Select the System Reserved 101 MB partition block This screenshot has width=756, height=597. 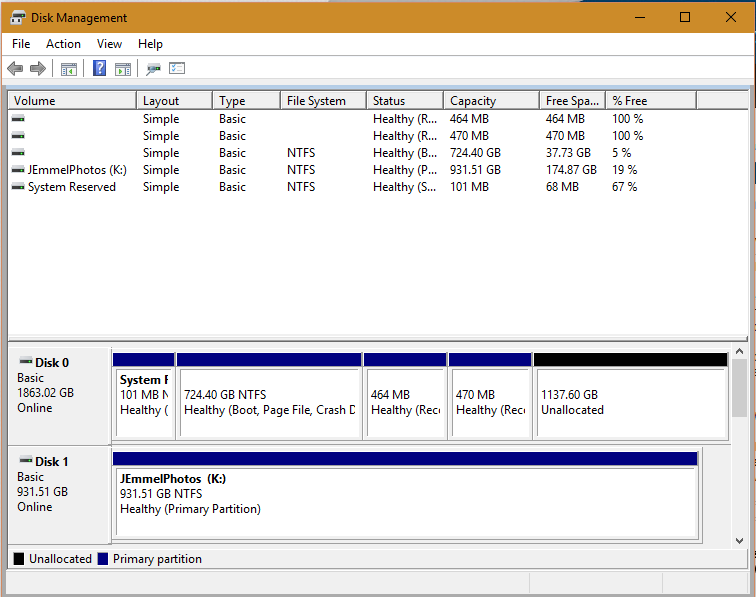coord(144,396)
